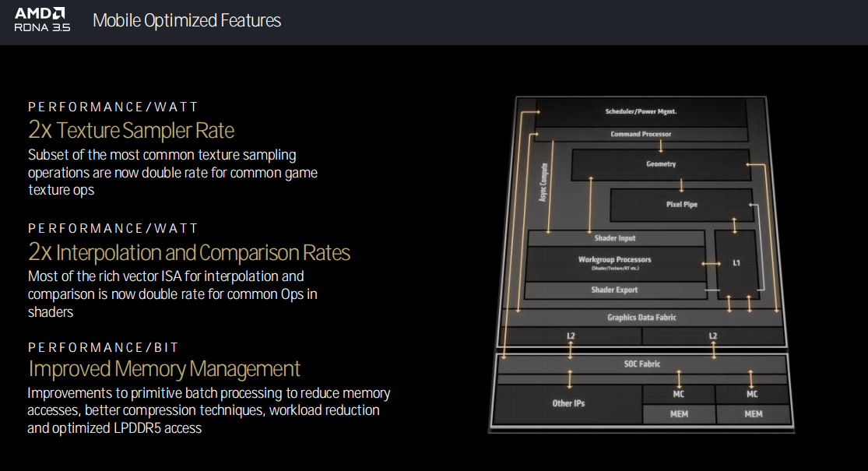Select the Improved Memory Management heading
This screenshot has width=868, height=471.
(164, 367)
